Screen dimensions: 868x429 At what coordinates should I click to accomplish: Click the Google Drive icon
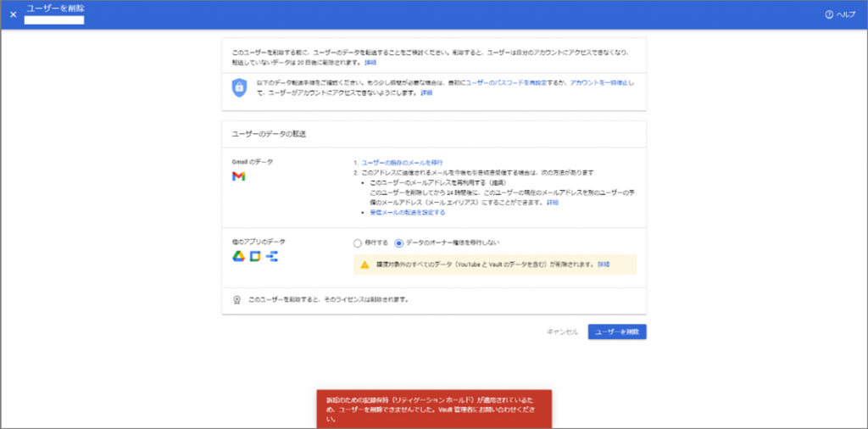(x=238, y=256)
